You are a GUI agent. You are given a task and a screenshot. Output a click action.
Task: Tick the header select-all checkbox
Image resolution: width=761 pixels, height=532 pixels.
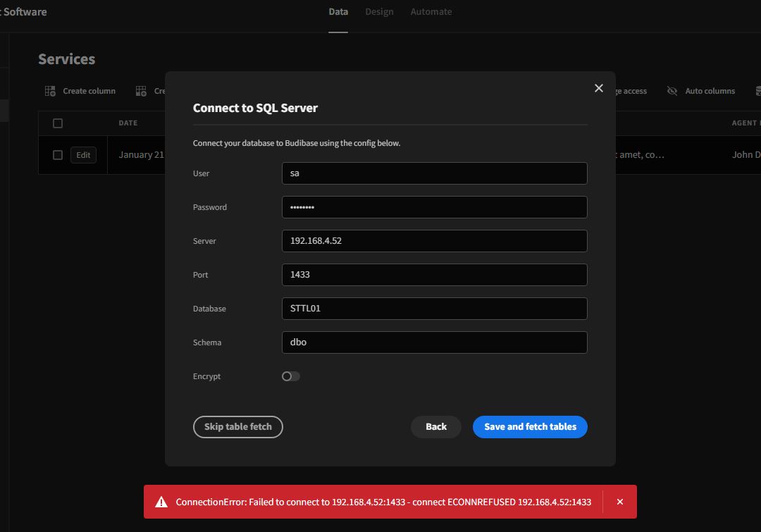point(58,123)
